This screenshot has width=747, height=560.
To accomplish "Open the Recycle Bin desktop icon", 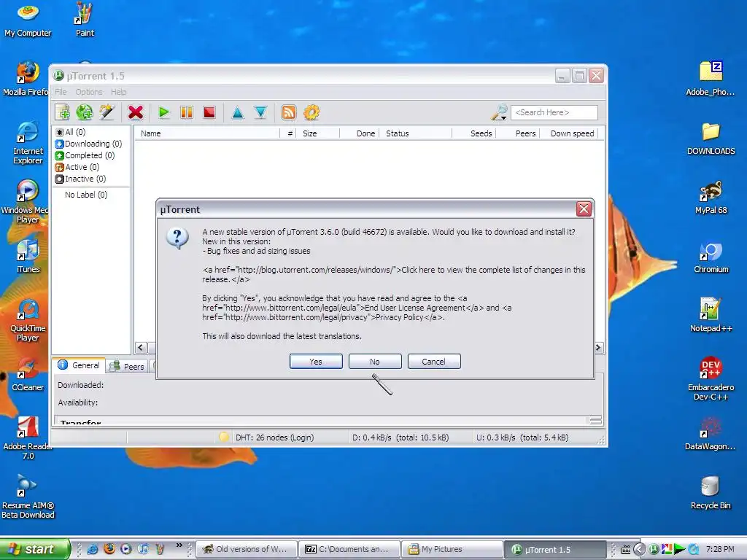I will 711,492.
